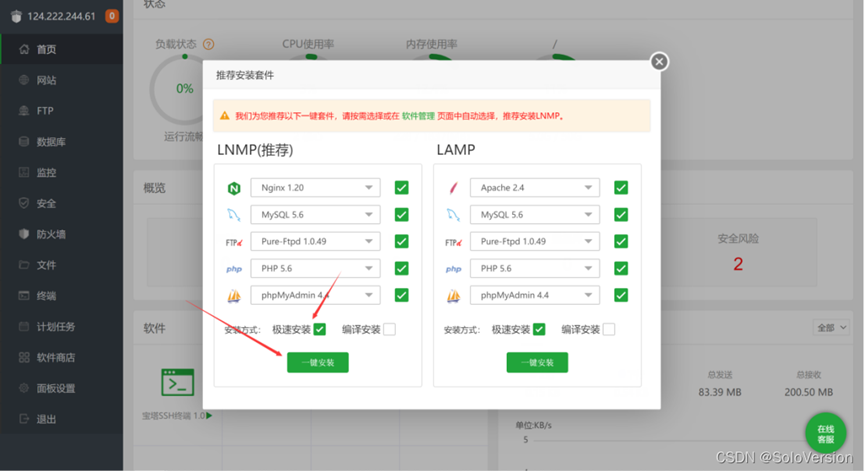Click the help question mark near 负载状态

click(x=208, y=45)
